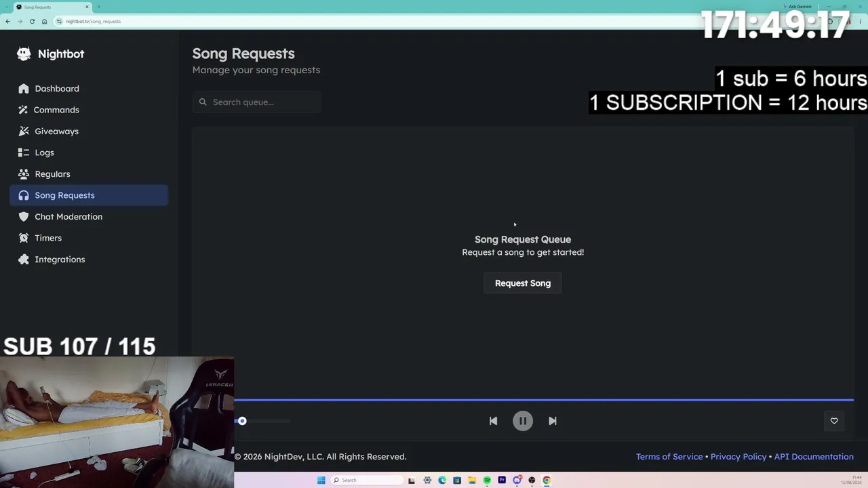Click the browser back arrow

[7, 22]
